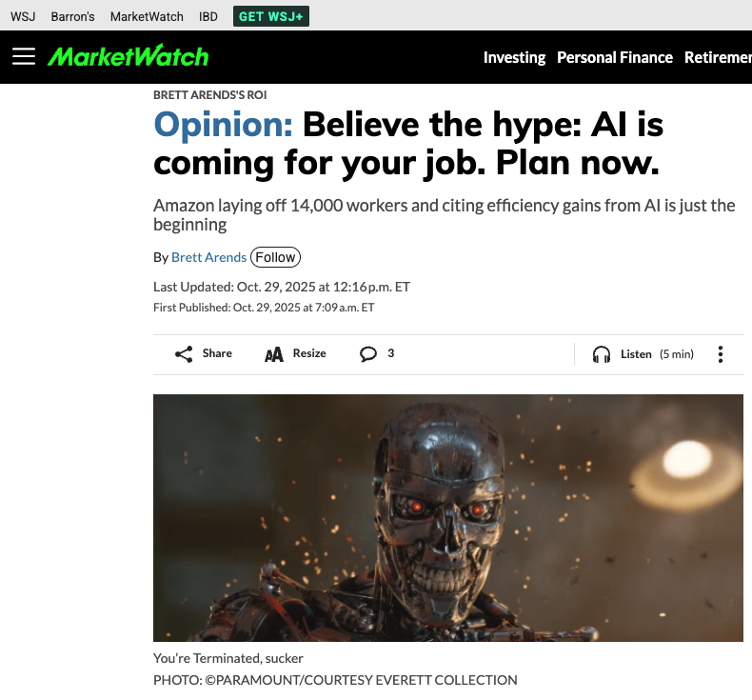Screen dimensions: 752x700
Task: Click the headphones Listen icon
Action: pos(602,354)
